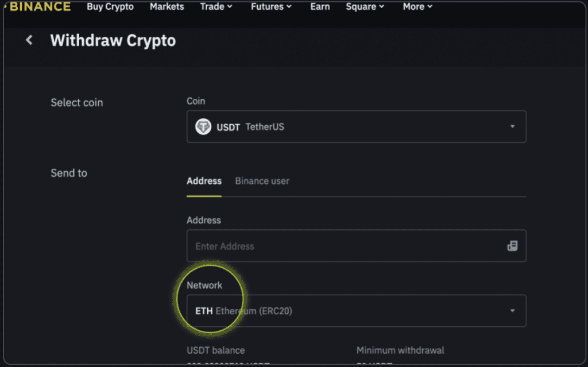Image resolution: width=588 pixels, height=367 pixels.
Task: Open Buy Crypto in the navigation bar
Action: click(x=110, y=7)
